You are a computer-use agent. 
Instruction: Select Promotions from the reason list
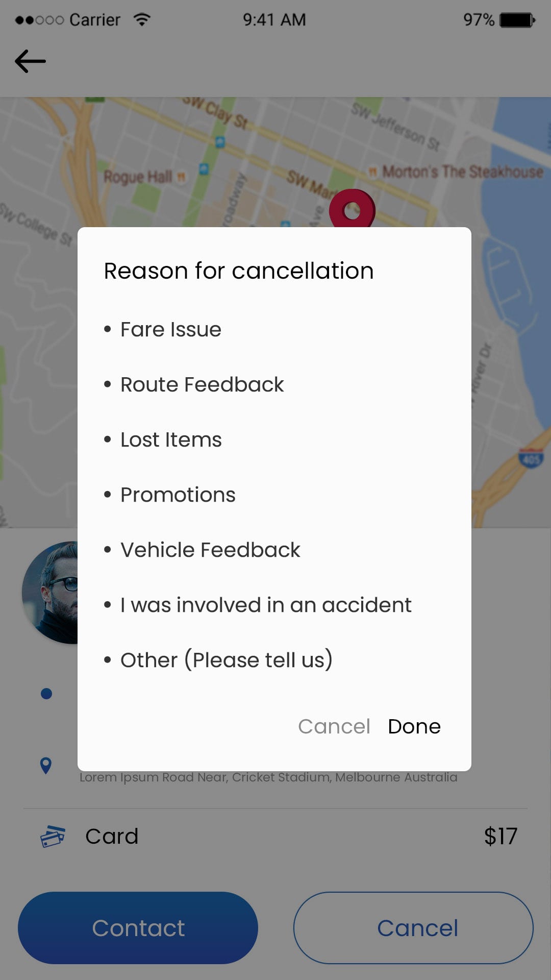click(178, 494)
